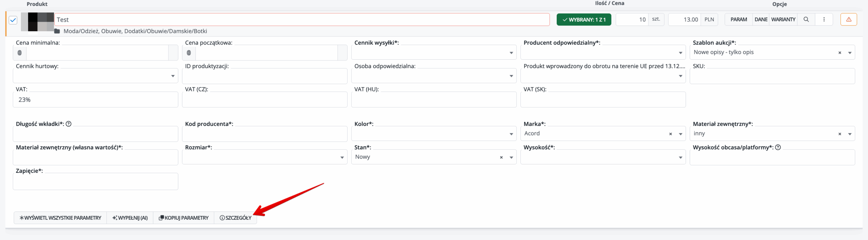Toggle the product row checkbox
Screen dimensions: 868x240
pos(13,20)
